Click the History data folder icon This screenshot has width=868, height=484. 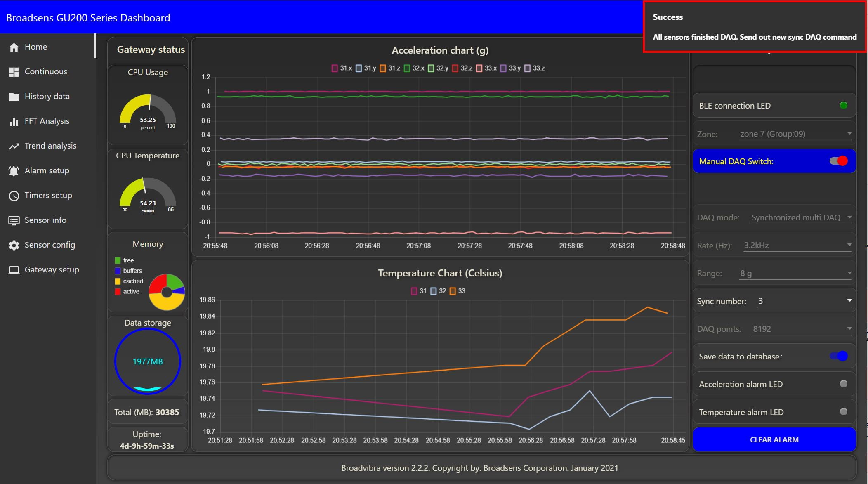tap(14, 97)
